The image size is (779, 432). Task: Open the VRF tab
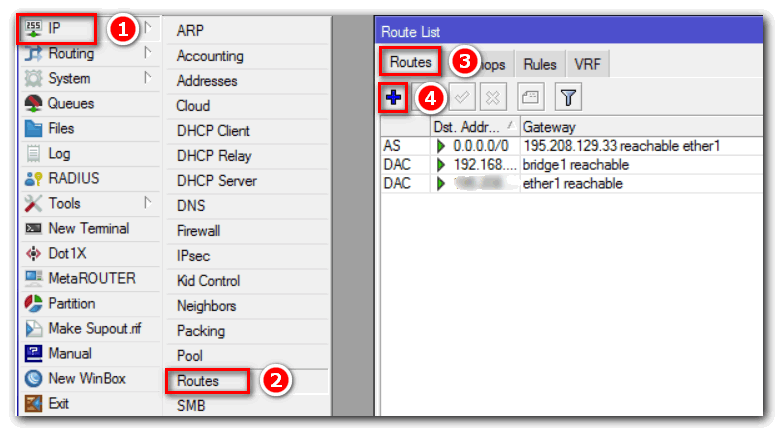(x=587, y=64)
